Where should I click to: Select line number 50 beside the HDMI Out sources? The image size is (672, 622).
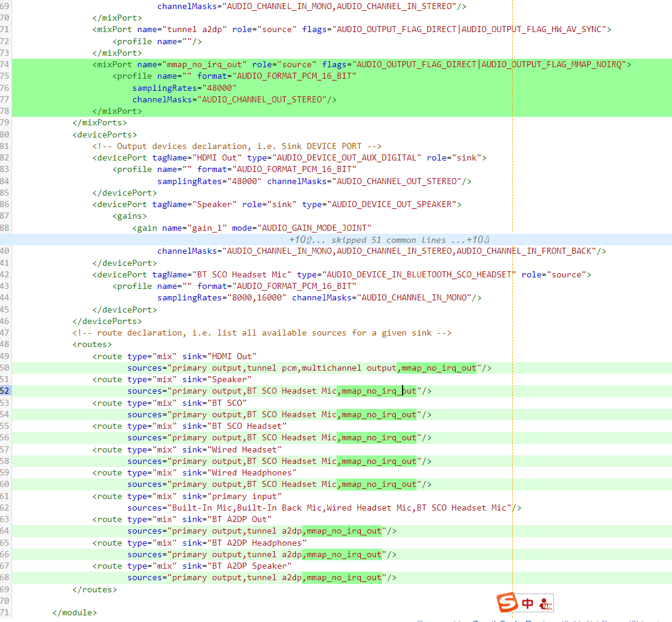pyautogui.click(x=5, y=368)
